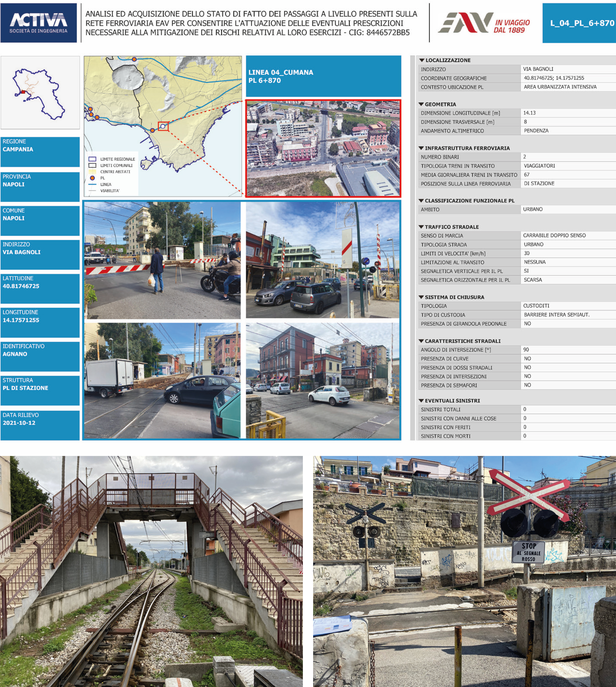
Task: Click the DIMENSIONE LONGITUDINALE value 14.13
Action: pyautogui.click(x=530, y=113)
